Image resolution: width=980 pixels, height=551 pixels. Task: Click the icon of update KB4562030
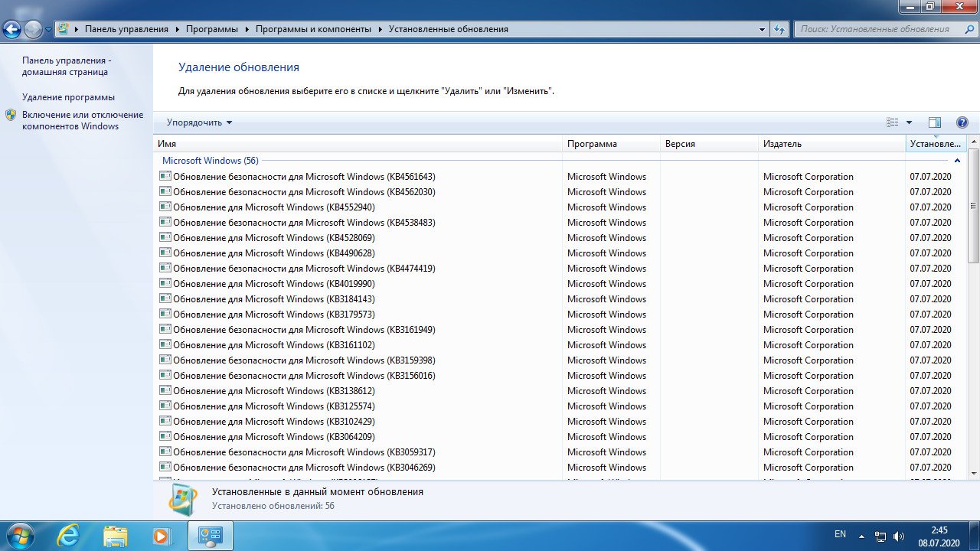pos(165,191)
